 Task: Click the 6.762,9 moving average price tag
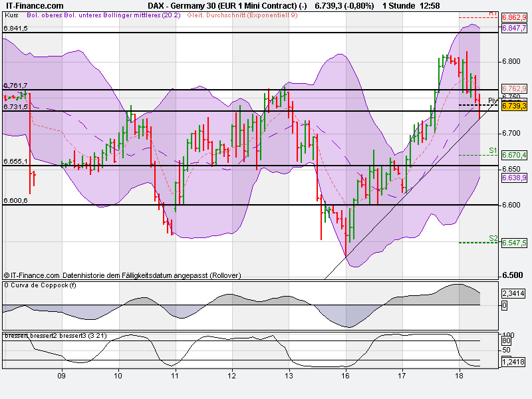click(514, 88)
